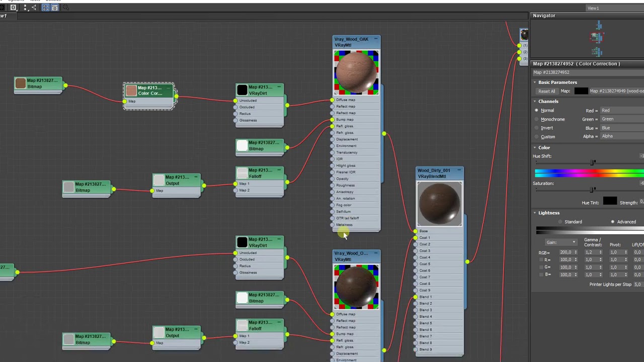Collapse the Channels rollout
This screenshot has width=644, height=362.
click(x=535, y=102)
